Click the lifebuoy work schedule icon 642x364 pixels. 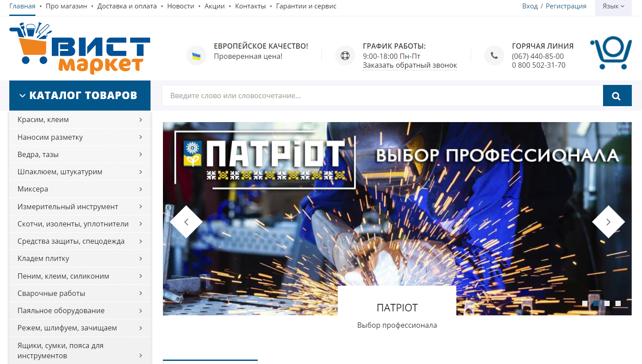tap(345, 56)
